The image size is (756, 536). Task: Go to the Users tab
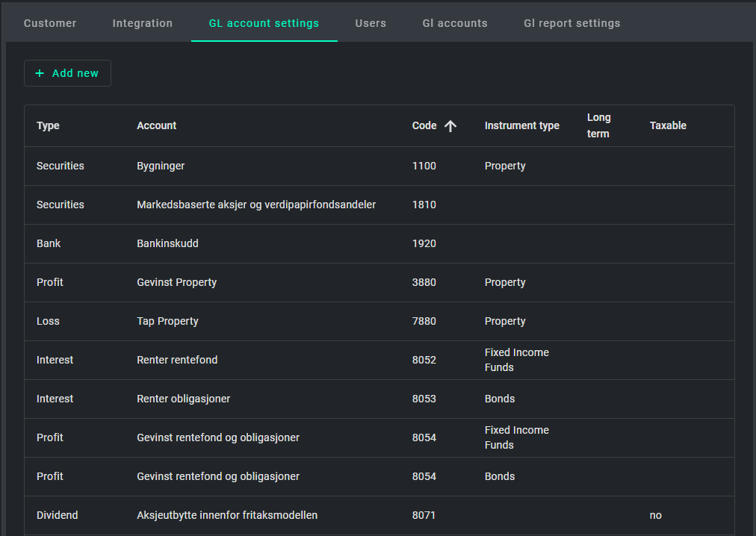(x=371, y=23)
